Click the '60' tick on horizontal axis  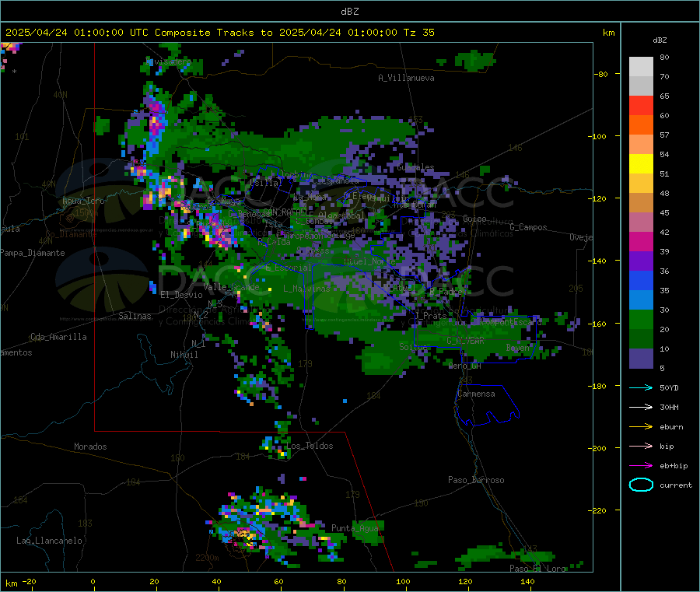(x=278, y=581)
